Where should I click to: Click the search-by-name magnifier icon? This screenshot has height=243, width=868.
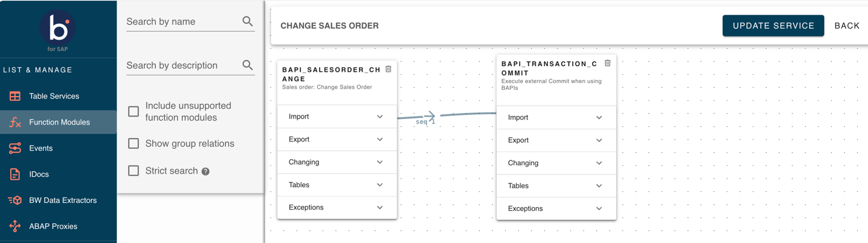tap(247, 21)
